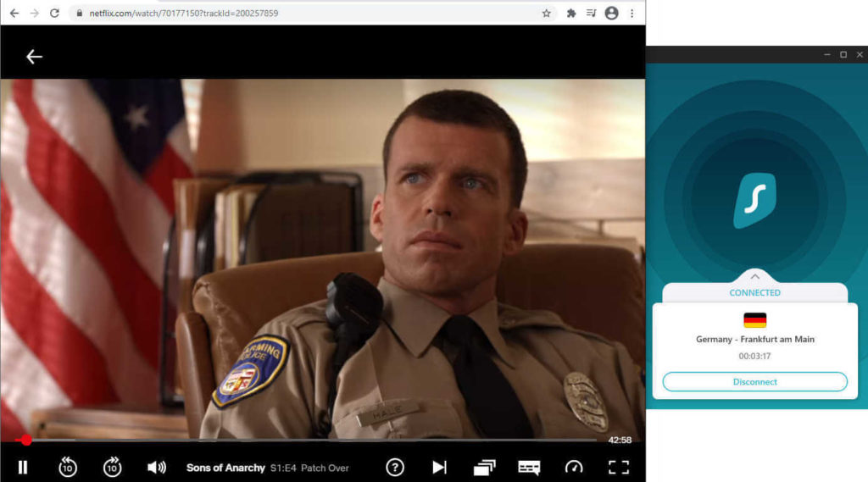
Task: Click the S1:E4 Patch Over episode label
Action: pyautogui.click(x=309, y=468)
